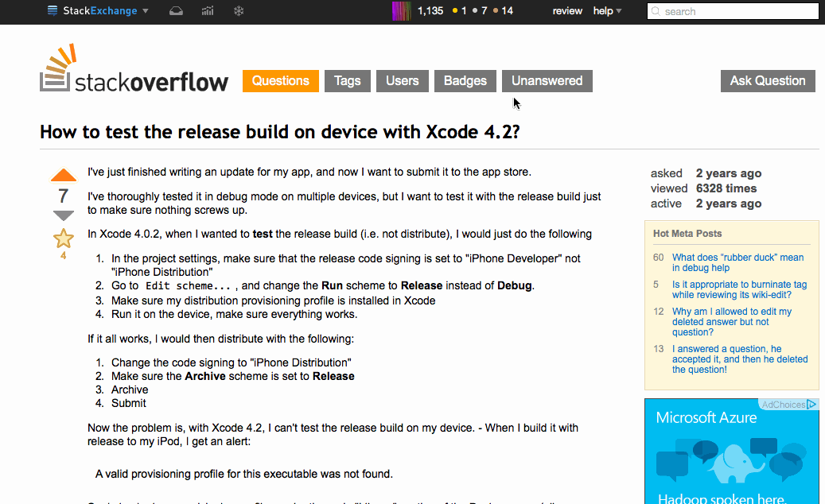Select the Users tab

coord(403,81)
